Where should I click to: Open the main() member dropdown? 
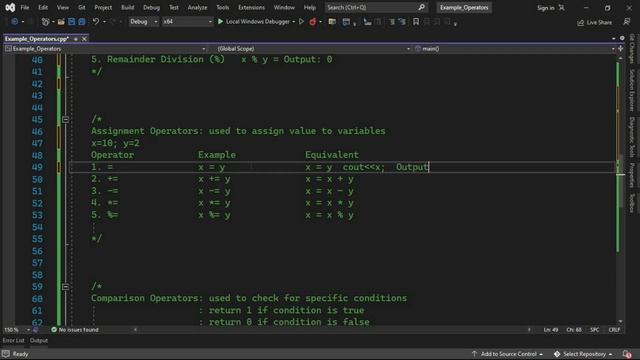(x=514, y=49)
